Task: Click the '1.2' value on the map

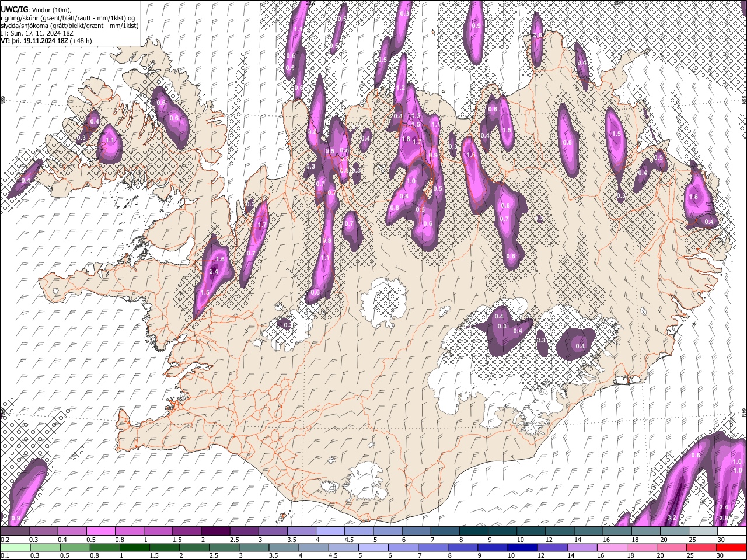Action: pos(400,88)
